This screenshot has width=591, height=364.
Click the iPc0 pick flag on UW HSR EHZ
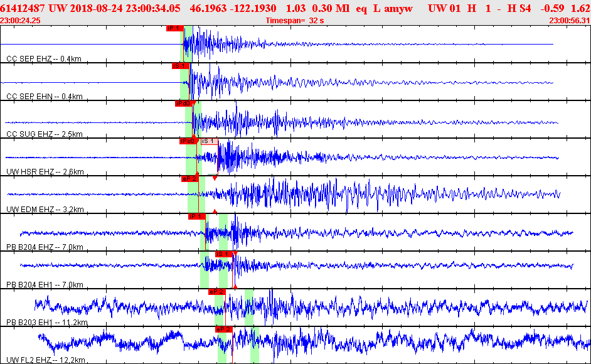pos(188,141)
